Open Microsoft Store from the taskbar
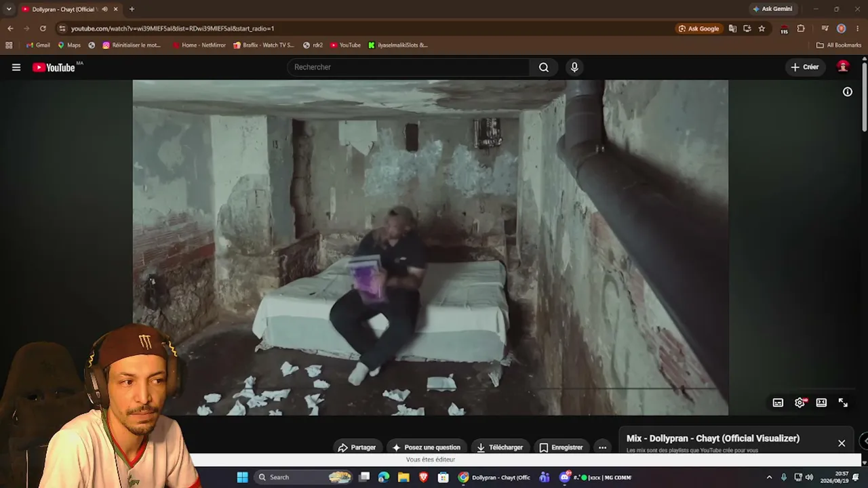Screen dimensions: 868x488 [x=443, y=477]
